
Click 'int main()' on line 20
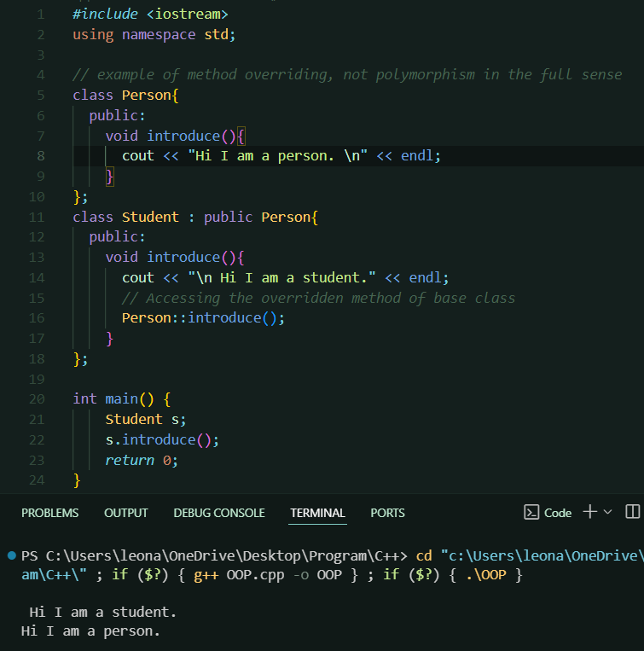point(113,399)
